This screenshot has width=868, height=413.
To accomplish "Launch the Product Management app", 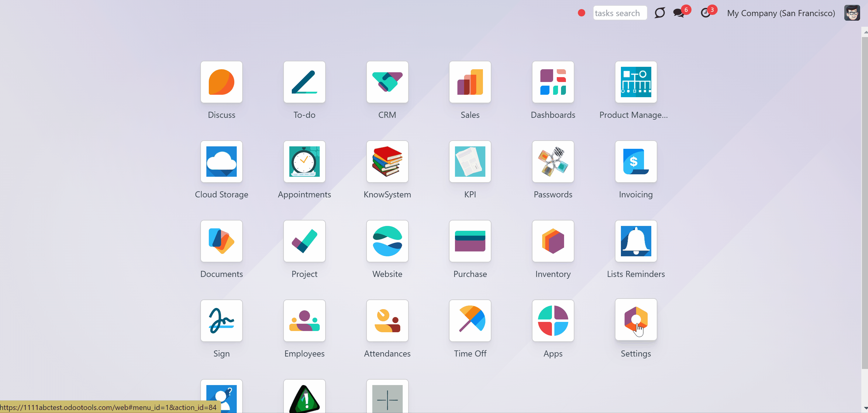I will [636, 82].
